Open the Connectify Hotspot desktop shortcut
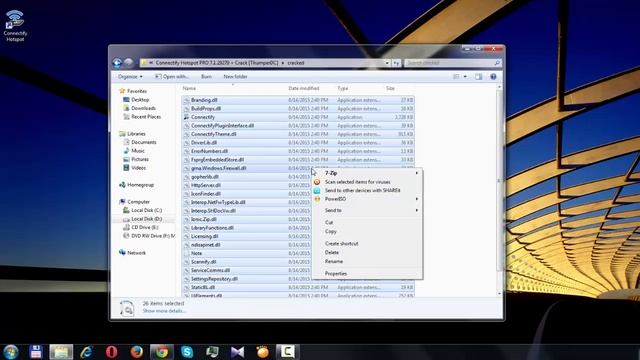This screenshot has width=640, height=360. click(15, 26)
